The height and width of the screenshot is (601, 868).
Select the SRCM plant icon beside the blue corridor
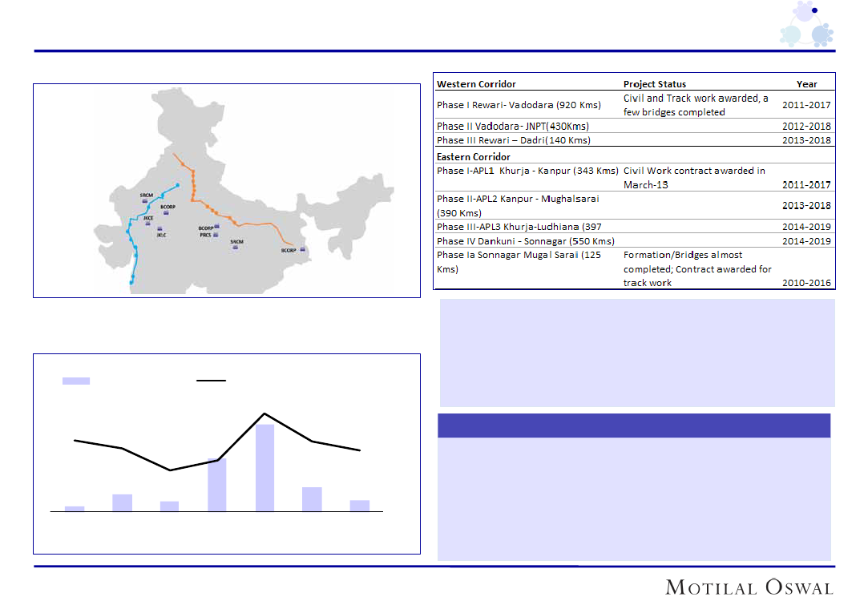(145, 201)
